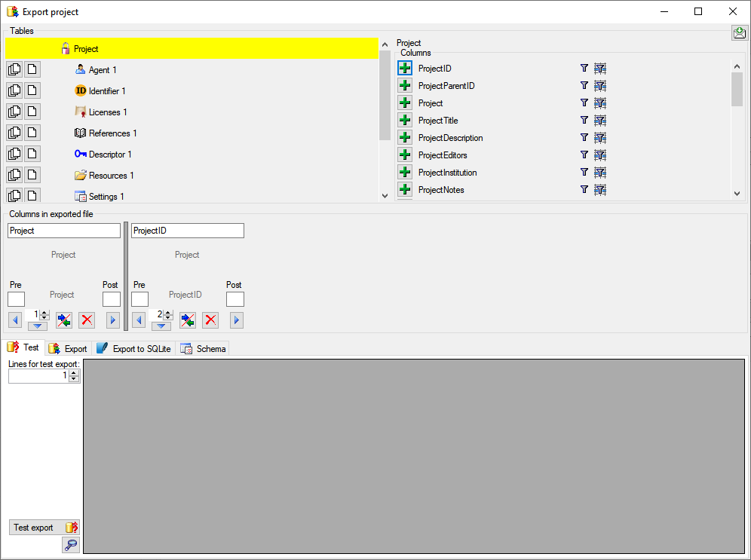This screenshot has height=560, width=751.
Task: Click the Post box for ProjectID column
Action: [x=235, y=299]
